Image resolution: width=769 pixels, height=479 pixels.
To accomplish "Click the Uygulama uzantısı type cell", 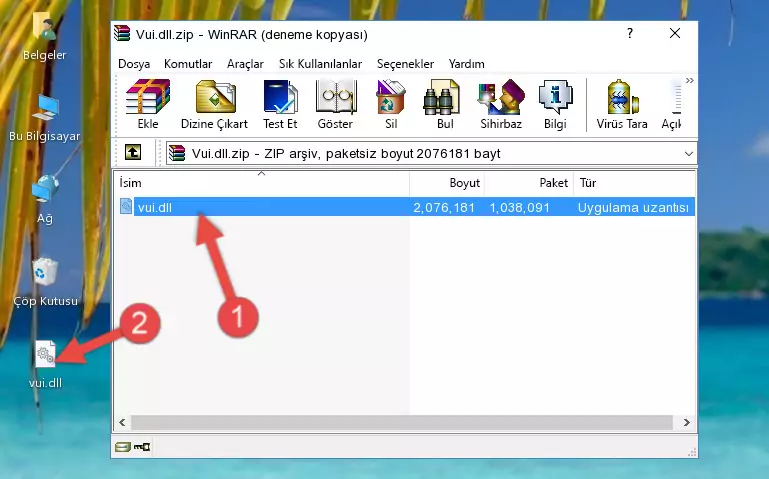I will click(x=633, y=207).
